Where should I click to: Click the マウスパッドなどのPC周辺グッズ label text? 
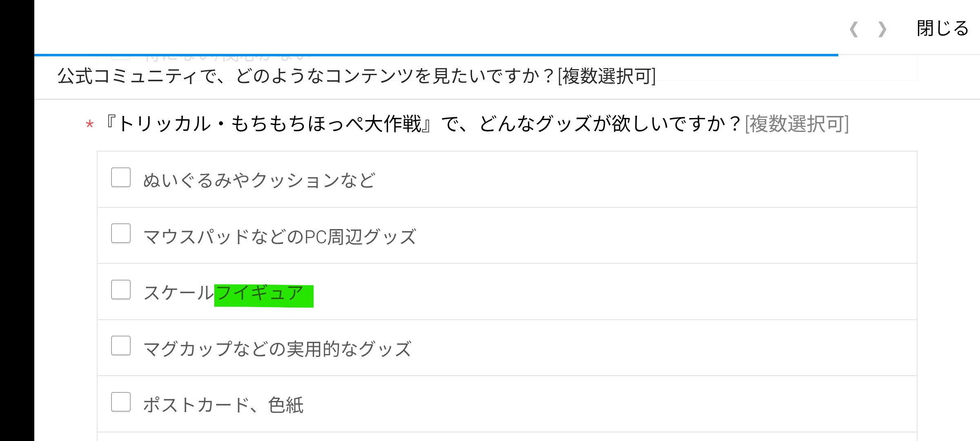click(280, 236)
